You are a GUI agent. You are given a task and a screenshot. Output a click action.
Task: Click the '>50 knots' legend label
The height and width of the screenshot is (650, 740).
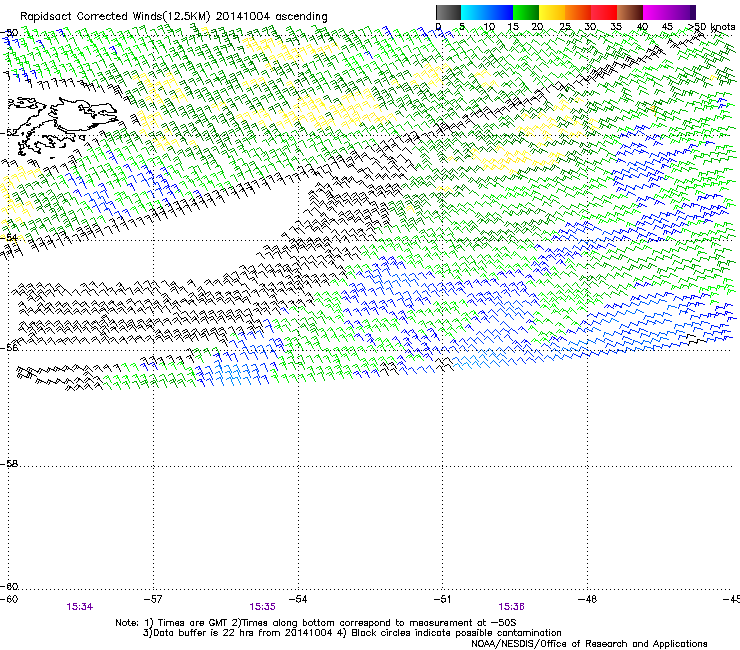point(711,26)
